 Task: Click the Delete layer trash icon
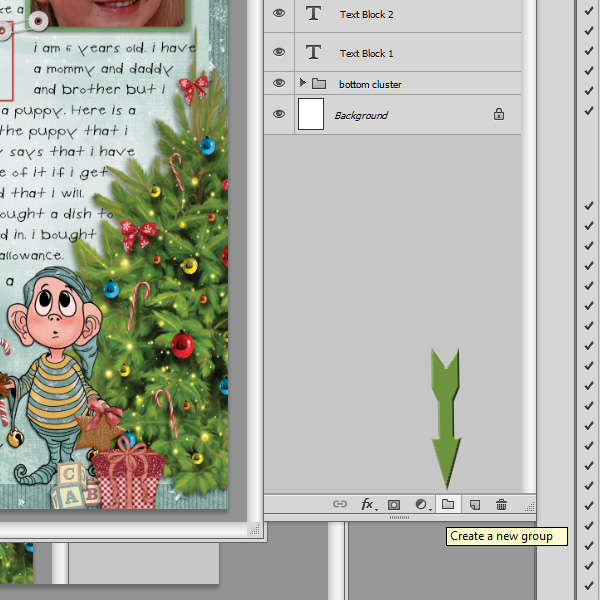pyautogui.click(x=501, y=505)
